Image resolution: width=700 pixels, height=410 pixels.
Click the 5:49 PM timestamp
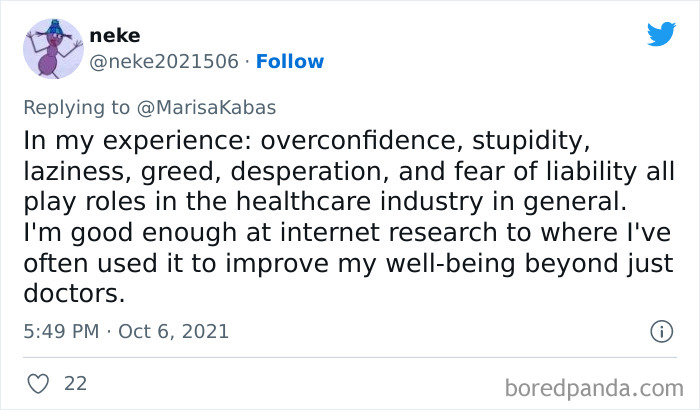click(60, 331)
